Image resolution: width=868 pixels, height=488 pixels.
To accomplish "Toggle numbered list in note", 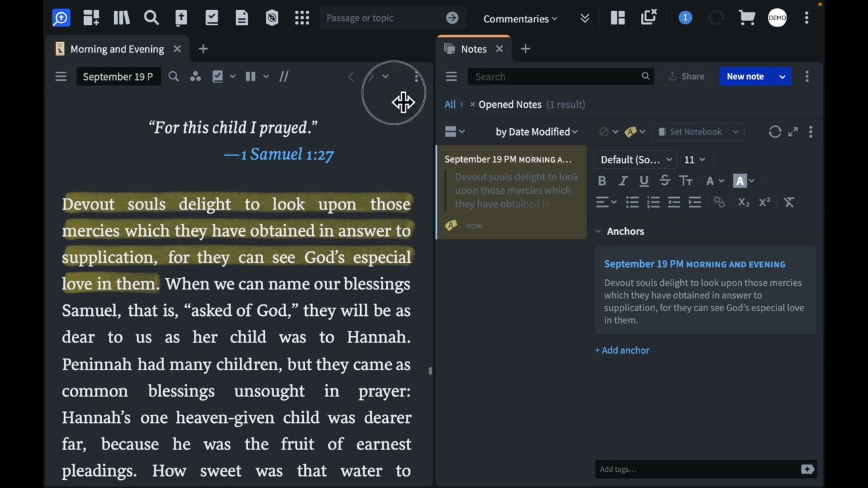I will (653, 202).
